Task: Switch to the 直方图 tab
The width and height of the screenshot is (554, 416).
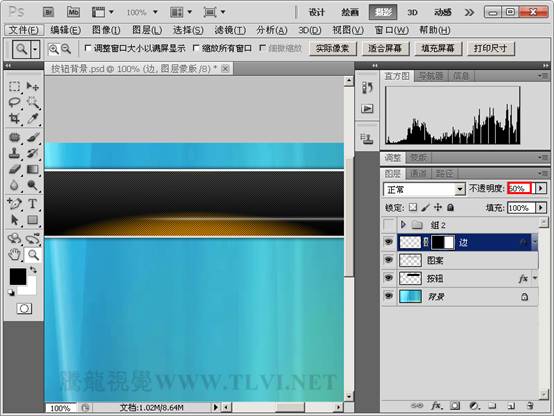Action: [x=397, y=76]
